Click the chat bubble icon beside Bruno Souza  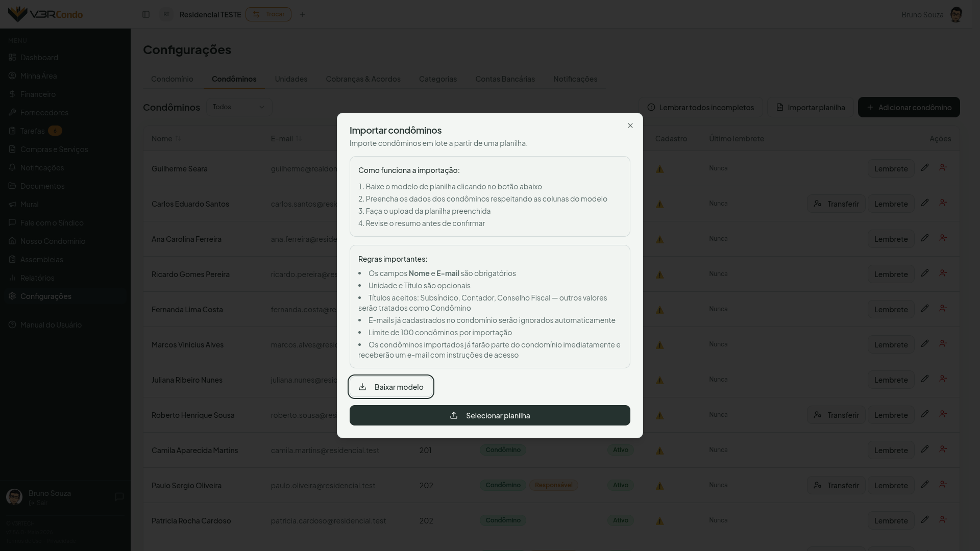coord(119,496)
